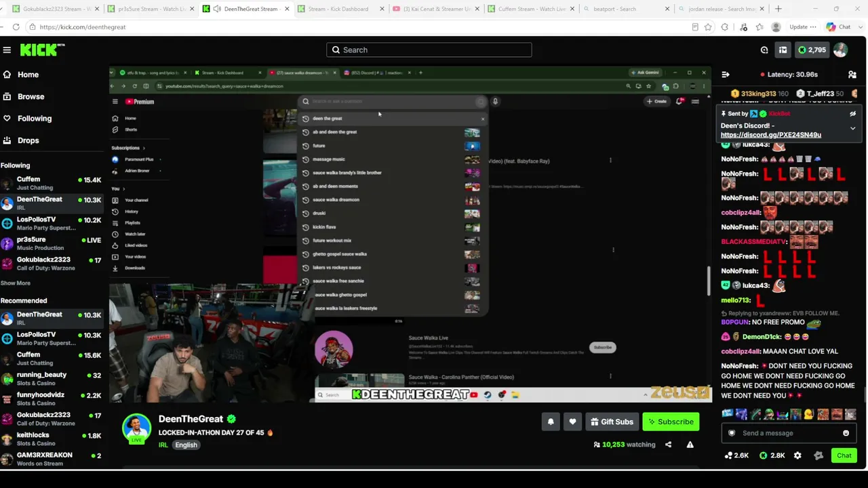Open Copilot Chat in browser toolbar
This screenshot has height=488, width=868.
pos(838,27)
